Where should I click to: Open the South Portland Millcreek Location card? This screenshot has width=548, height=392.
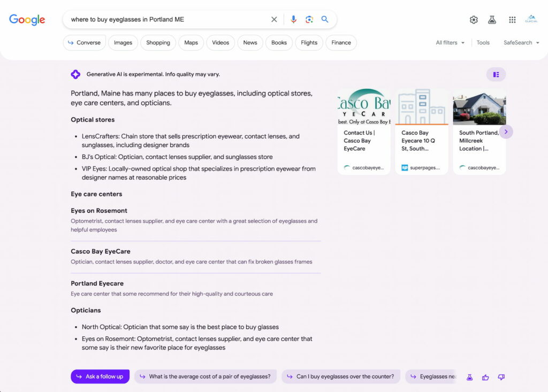(479, 132)
